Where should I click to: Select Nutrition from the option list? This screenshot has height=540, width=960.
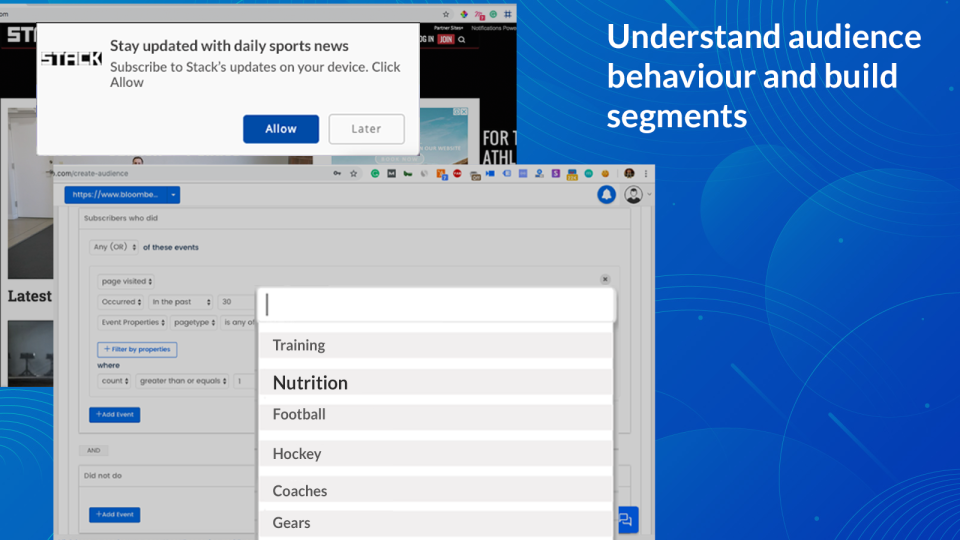[436, 382]
